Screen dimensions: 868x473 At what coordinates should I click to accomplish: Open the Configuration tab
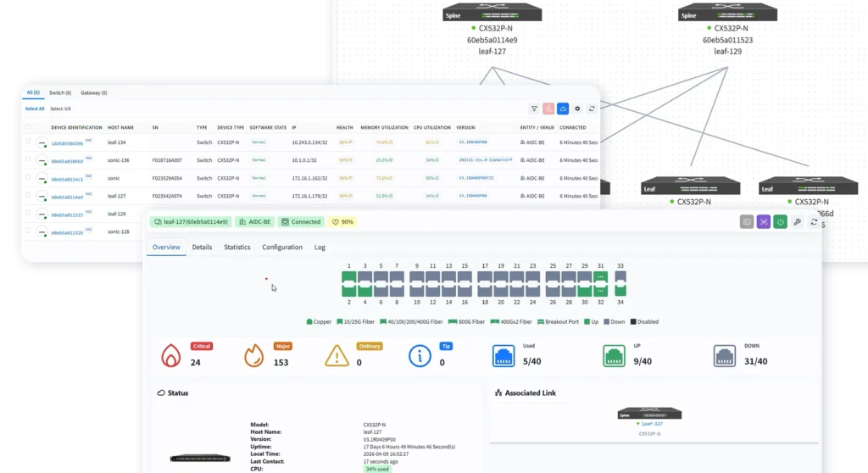click(x=282, y=247)
